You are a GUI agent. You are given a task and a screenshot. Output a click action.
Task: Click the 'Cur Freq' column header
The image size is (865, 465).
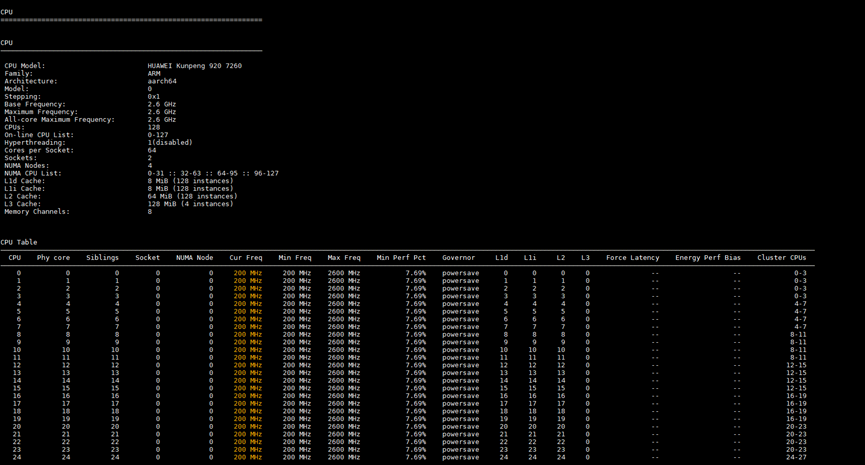click(x=246, y=258)
